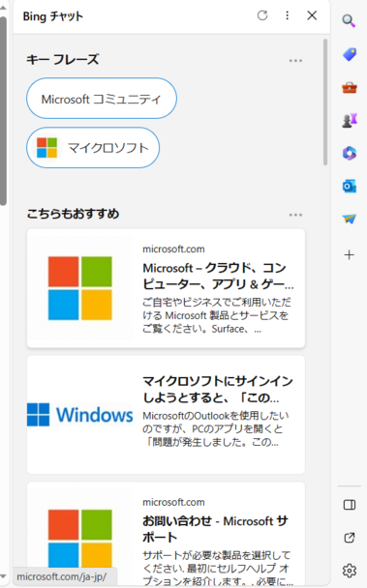Open the three-dot more options menu in header
Screen dimensions: 367x588
(x=287, y=15)
